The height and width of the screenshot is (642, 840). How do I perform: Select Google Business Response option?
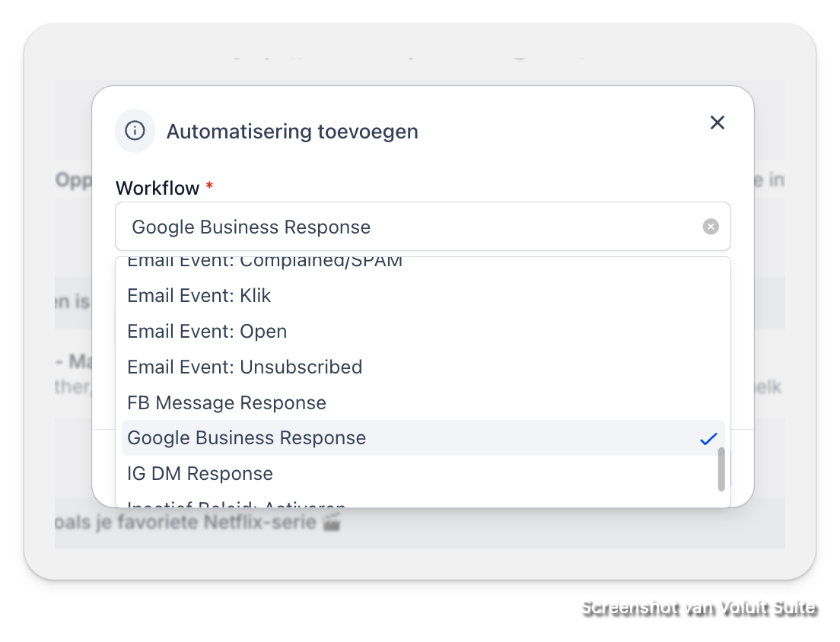point(423,438)
